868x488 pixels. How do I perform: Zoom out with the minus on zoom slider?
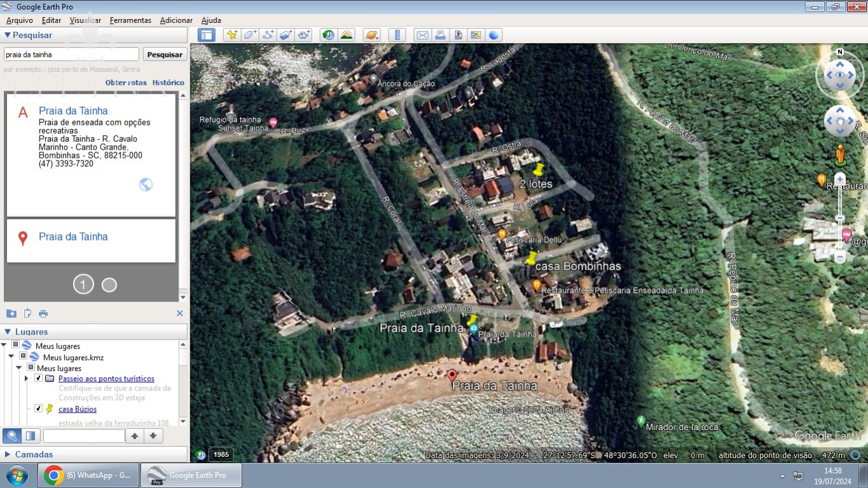840,257
